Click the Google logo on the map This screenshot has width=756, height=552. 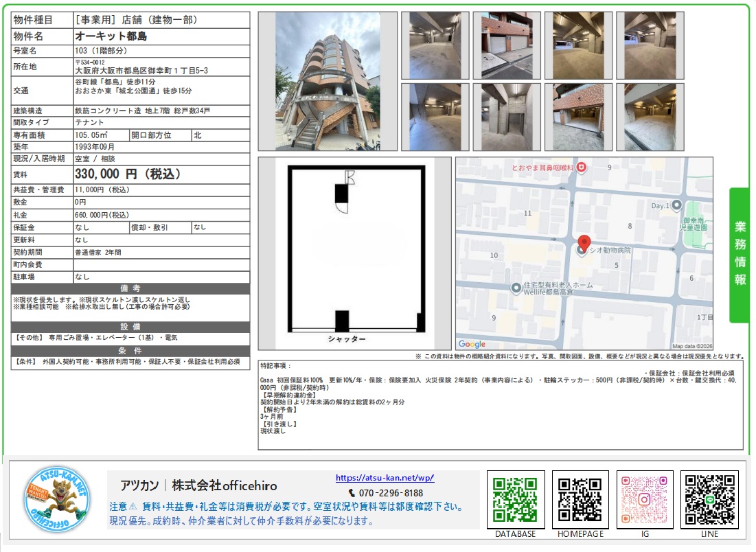click(472, 344)
